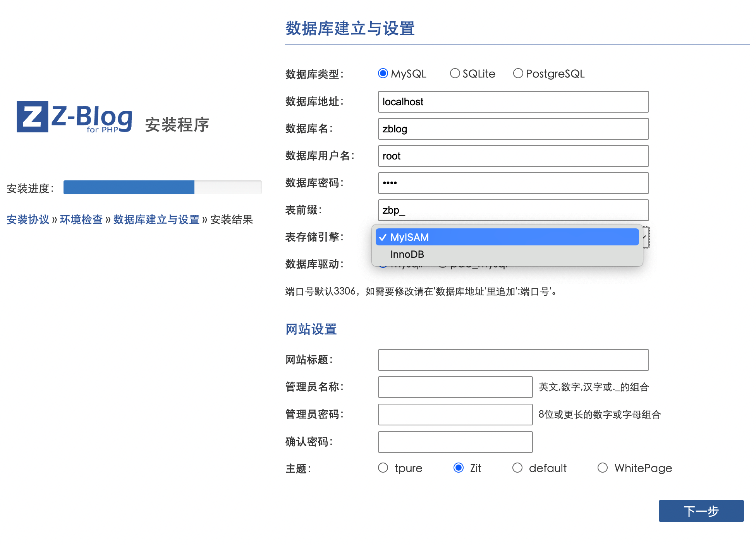Click the 下一步 next step button
This screenshot has height=545, width=756.
701,511
